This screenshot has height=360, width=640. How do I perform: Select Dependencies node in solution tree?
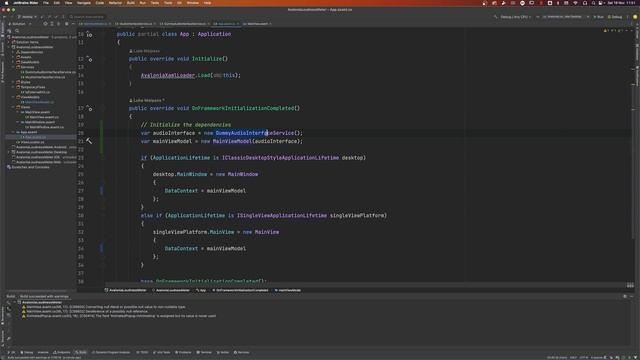coord(29,52)
